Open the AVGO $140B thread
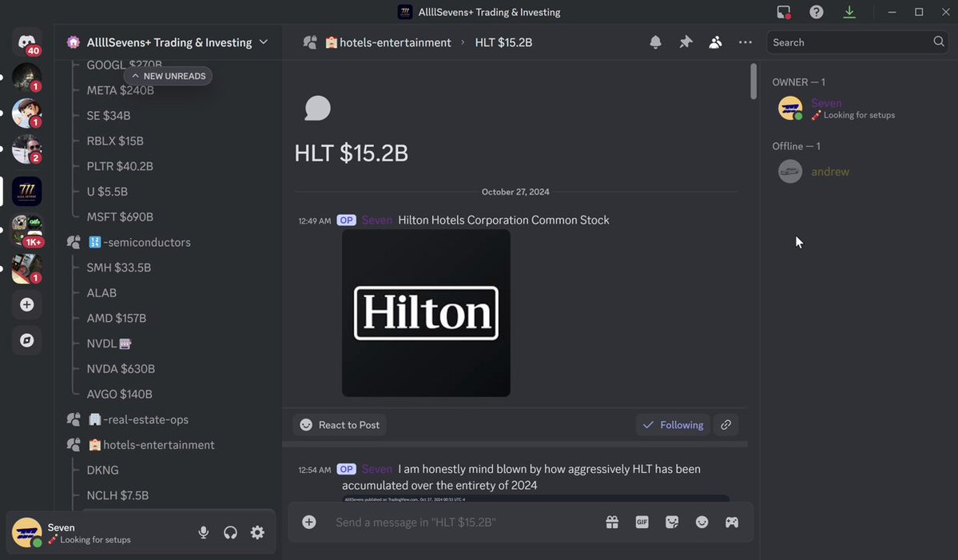958x560 pixels. [x=119, y=394]
